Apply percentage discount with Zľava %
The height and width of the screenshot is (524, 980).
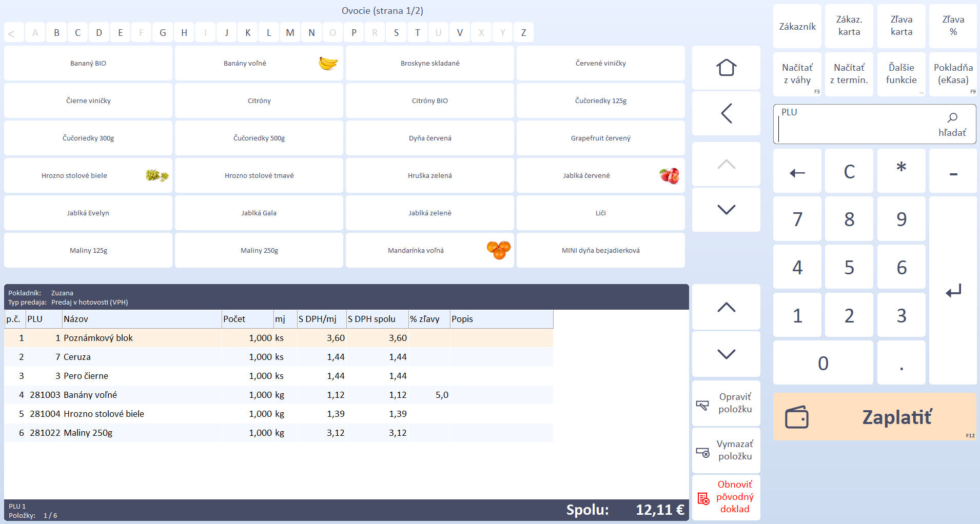(953, 26)
